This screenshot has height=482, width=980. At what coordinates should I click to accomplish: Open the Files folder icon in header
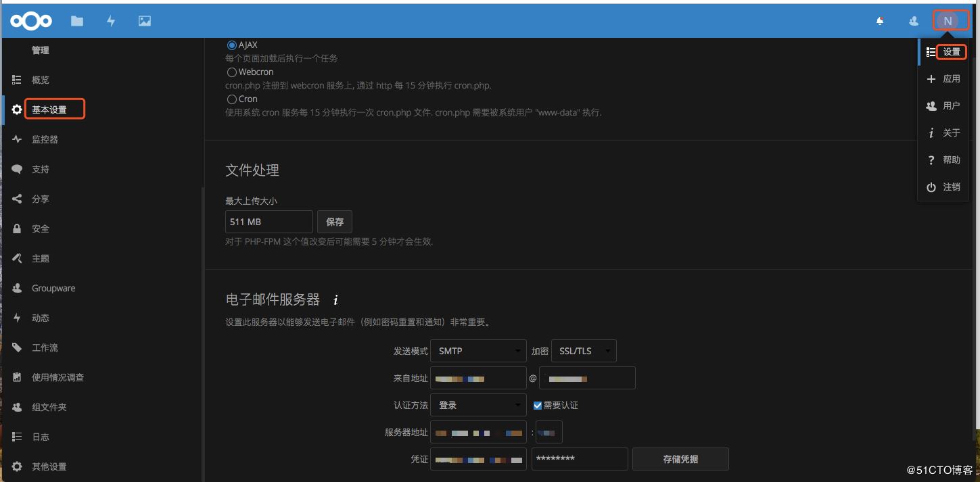(x=77, y=21)
